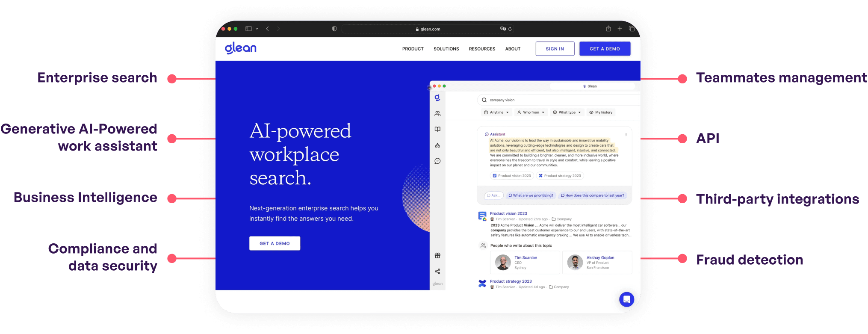Go back with the browser back arrow
The height and width of the screenshot is (334, 868).
268,29
